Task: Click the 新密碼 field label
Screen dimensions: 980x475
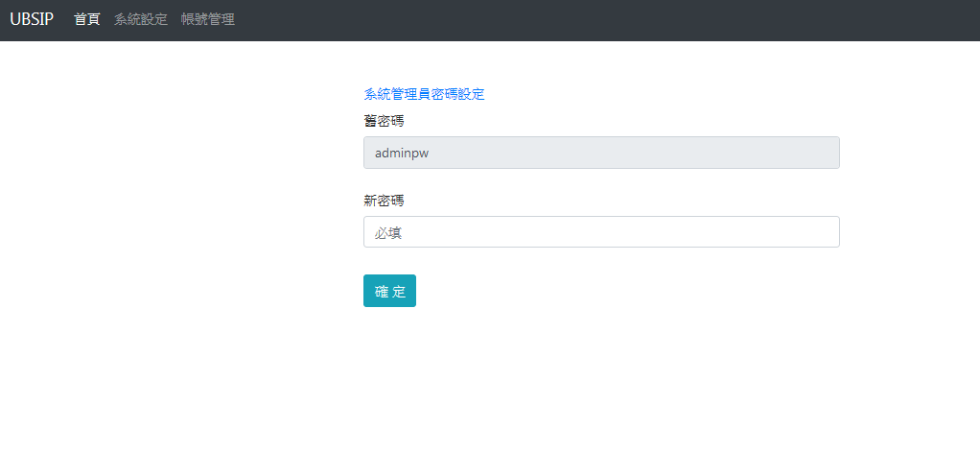Action: [x=384, y=201]
